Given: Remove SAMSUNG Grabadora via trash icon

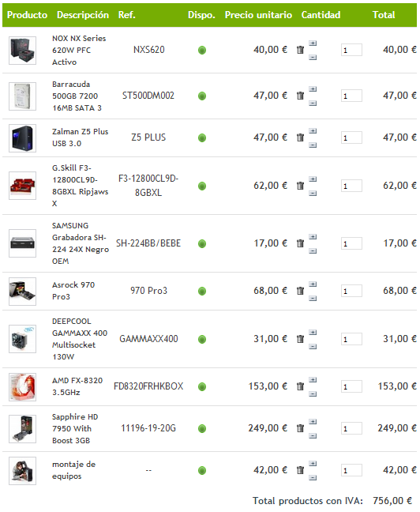Looking at the screenshot, I should click(300, 243).
